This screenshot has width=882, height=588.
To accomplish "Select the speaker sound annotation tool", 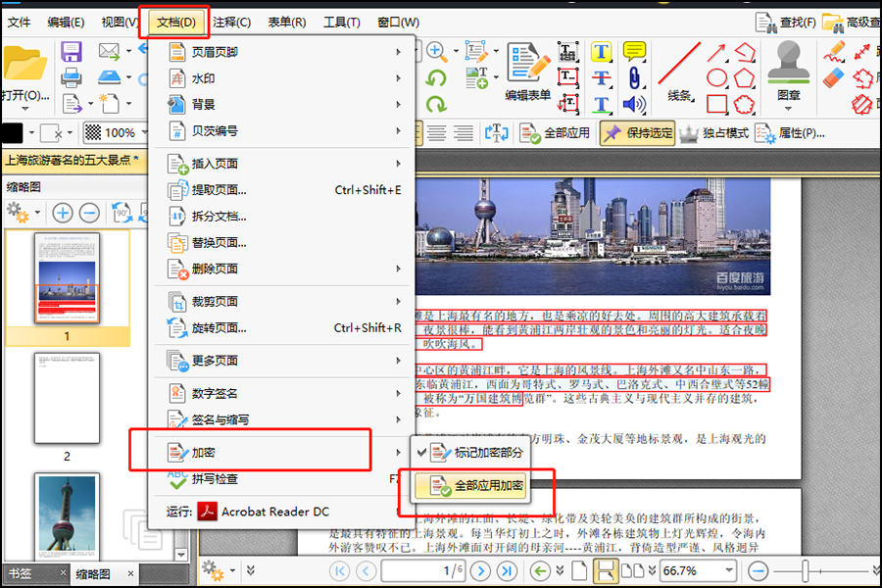I will click(634, 104).
